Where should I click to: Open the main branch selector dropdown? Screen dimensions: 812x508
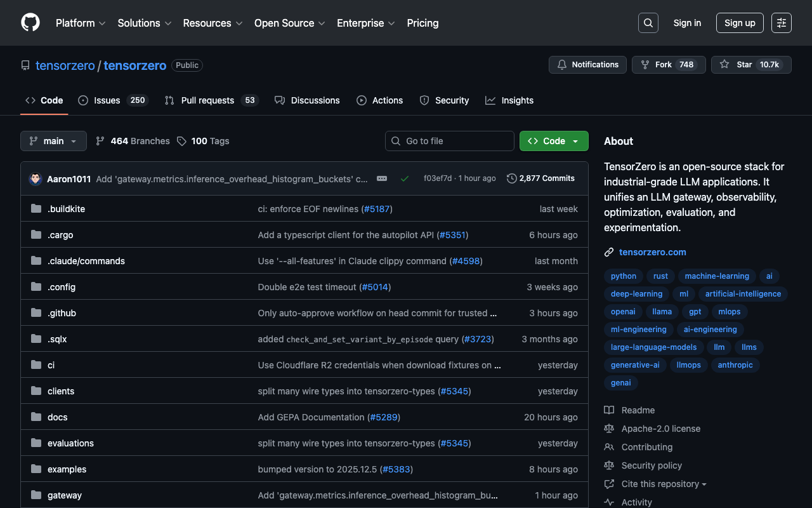coord(53,141)
